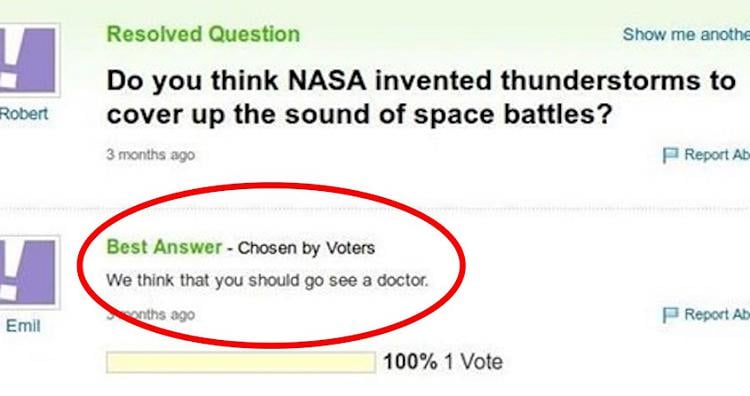The image size is (750, 396).
Task: Click the Chosen by Voters text
Action: pyautogui.click(x=306, y=248)
